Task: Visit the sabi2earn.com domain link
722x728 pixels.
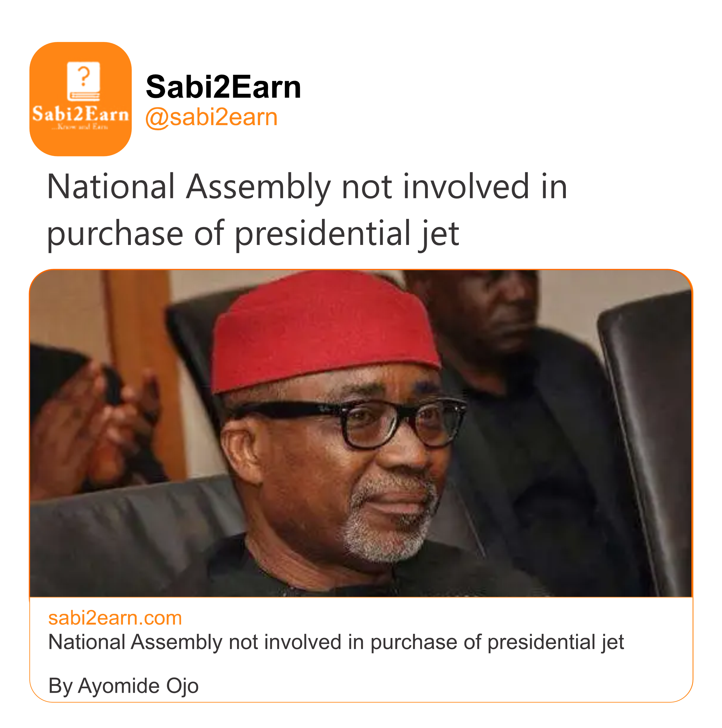Action: [115, 618]
